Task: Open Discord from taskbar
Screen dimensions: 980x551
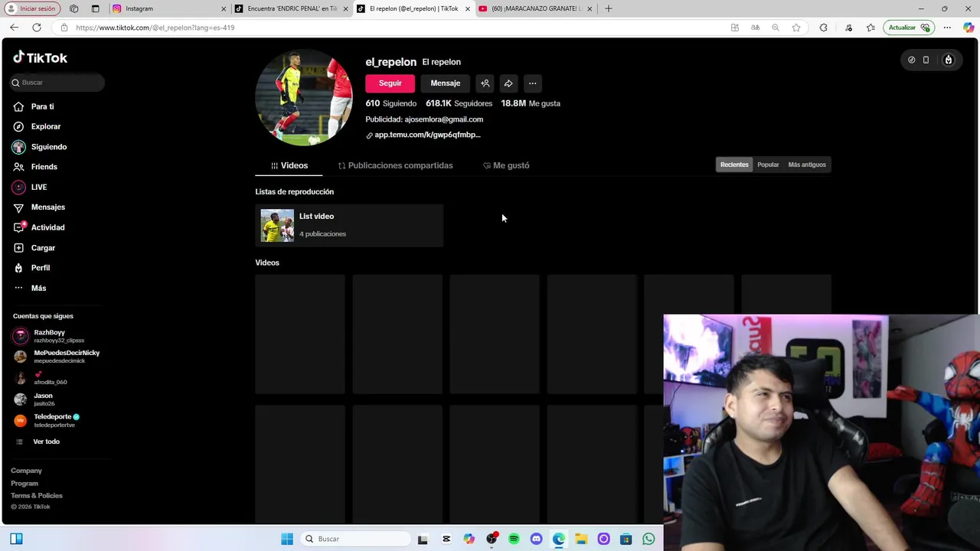Action: [536, 539]
